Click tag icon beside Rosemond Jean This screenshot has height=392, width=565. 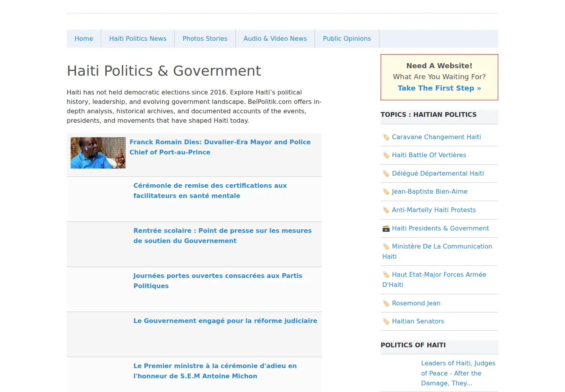(386, 303)
